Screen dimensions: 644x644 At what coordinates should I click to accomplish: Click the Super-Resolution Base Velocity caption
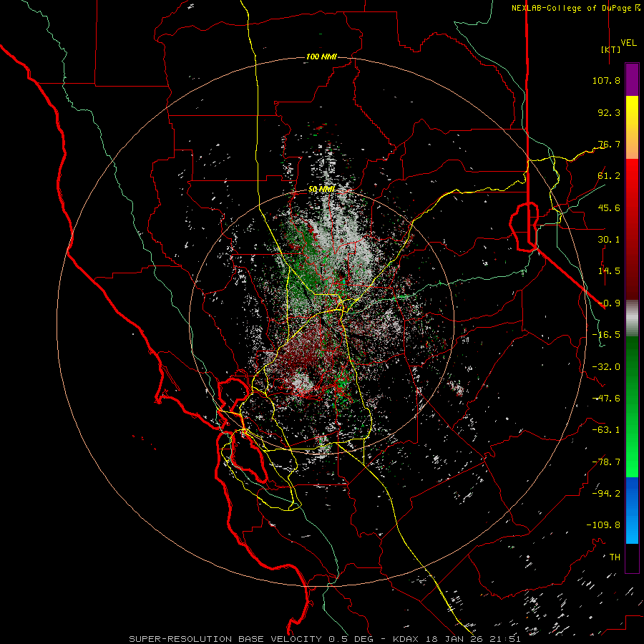pos(325,639)
